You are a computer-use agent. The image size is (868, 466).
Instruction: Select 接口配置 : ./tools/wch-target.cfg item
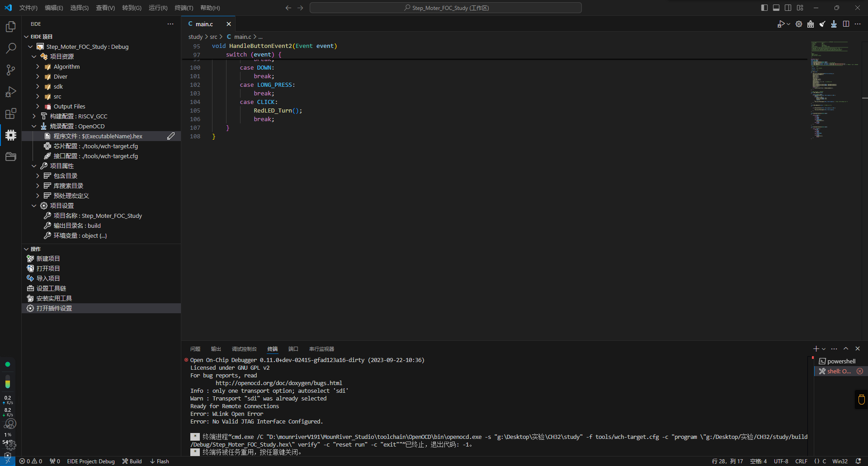(x=101, y=156)
